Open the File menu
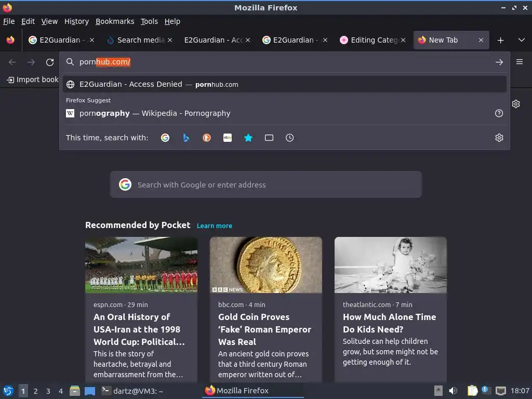 click(9, 21)
